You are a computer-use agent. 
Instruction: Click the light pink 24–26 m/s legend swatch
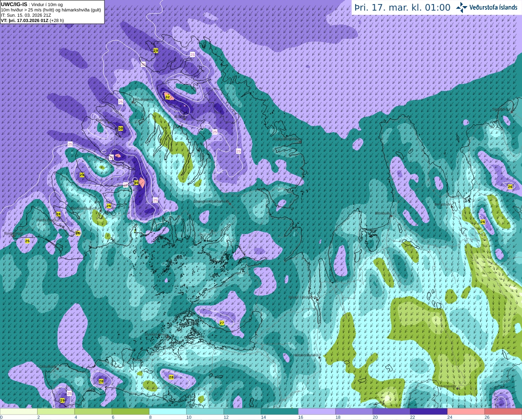coord(466,411)
